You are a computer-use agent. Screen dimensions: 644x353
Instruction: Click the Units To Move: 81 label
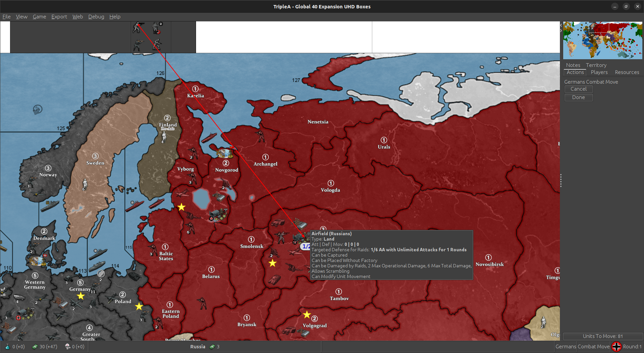tap(603, 336)
